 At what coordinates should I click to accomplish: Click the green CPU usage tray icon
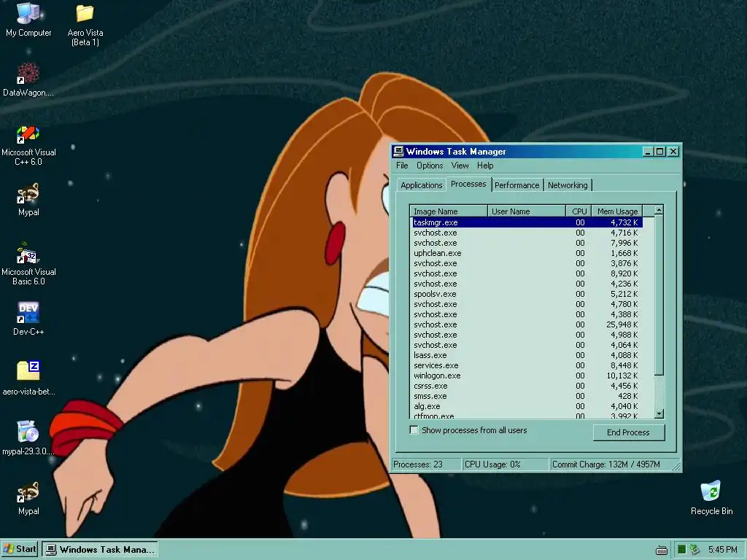click(x=682, y=550)
